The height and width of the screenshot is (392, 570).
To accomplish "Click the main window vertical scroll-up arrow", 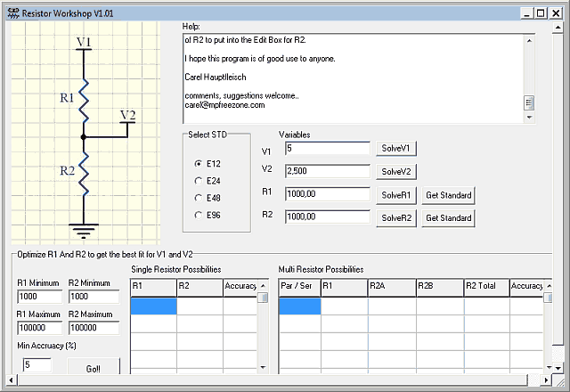I will (558, 28).
